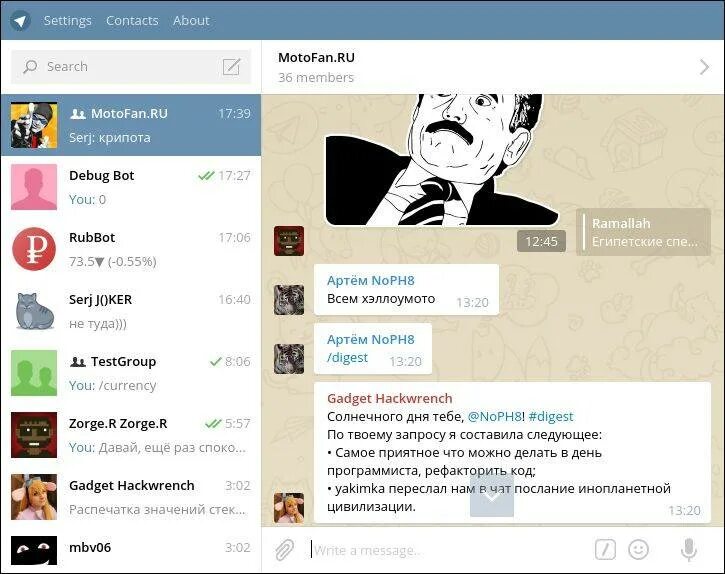
Task: Click the @NoPH8 mention
Action: [x=495, y=416]
